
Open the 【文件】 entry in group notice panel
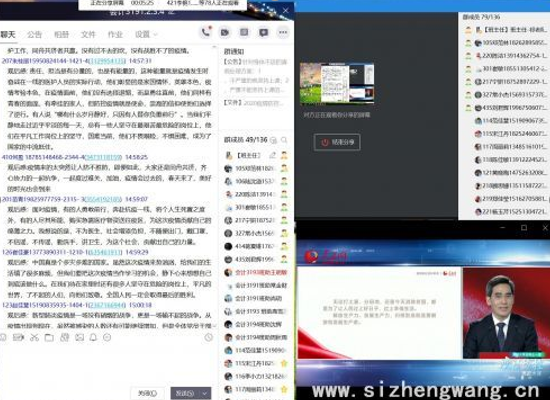[254, 103]
